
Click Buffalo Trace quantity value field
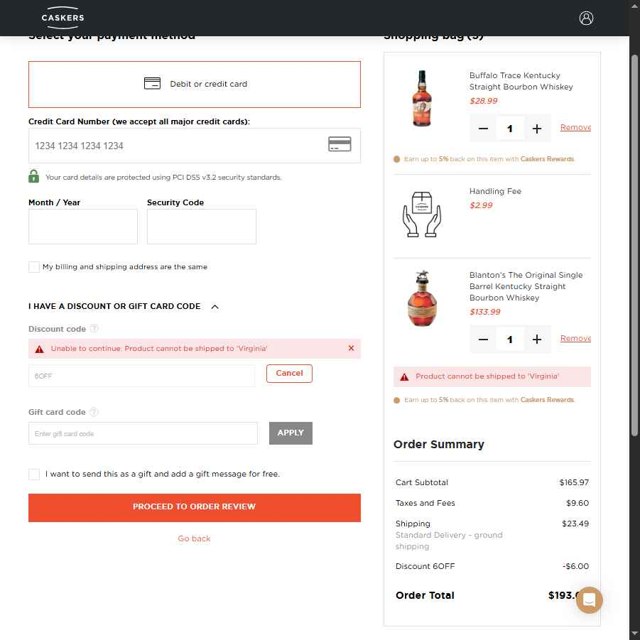pyautogui.click(x=510, y=129)
